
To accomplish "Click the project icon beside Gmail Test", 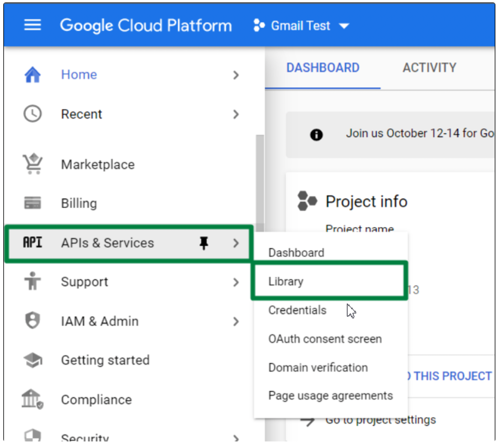I will pos(259,25).
